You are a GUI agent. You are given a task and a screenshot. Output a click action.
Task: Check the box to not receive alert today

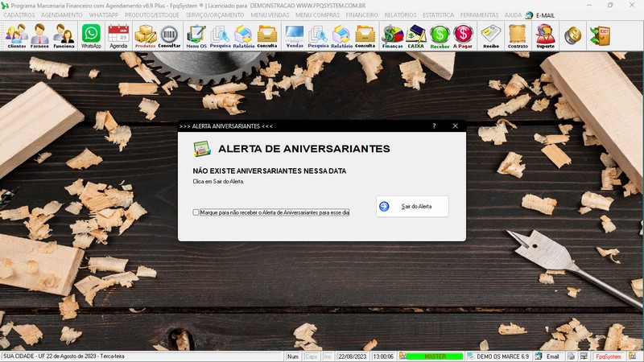coord(196,212)
